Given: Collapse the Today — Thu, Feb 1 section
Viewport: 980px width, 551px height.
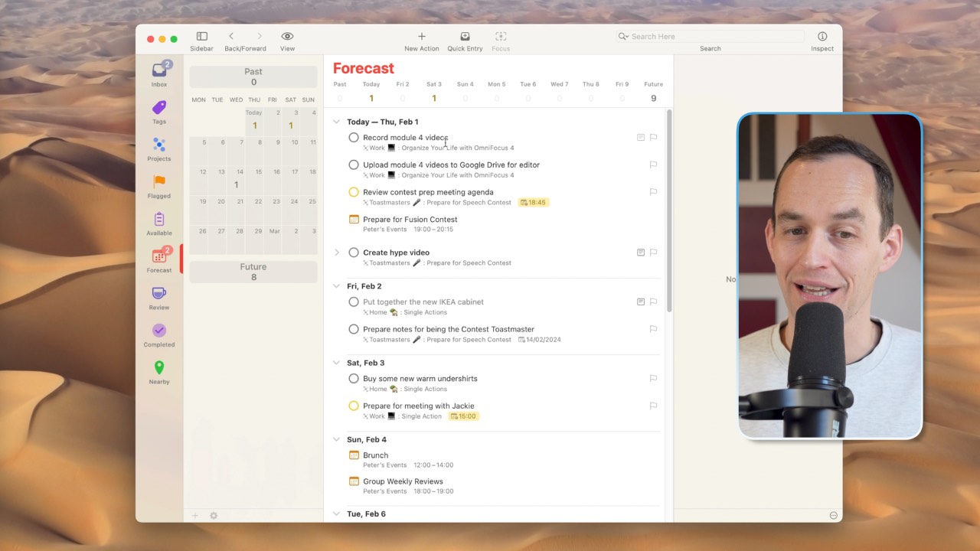Looking at the screenshot, I should (336, 122).
